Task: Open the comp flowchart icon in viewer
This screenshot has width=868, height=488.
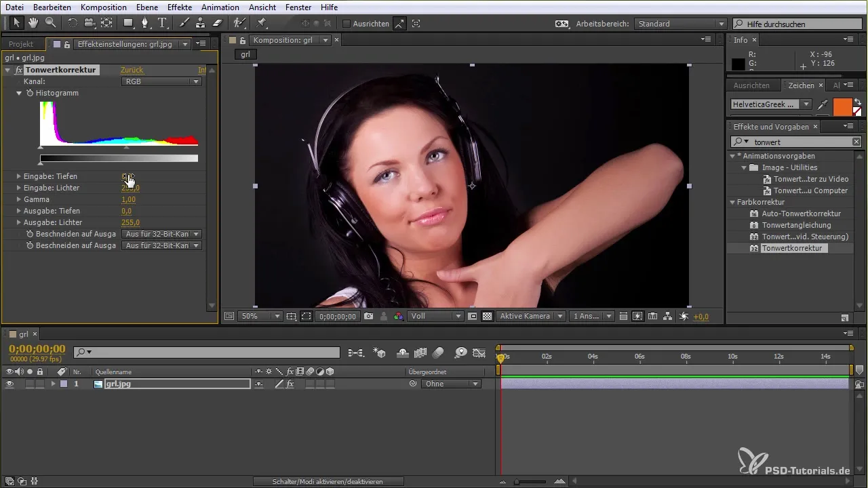Action: point(668,317)
